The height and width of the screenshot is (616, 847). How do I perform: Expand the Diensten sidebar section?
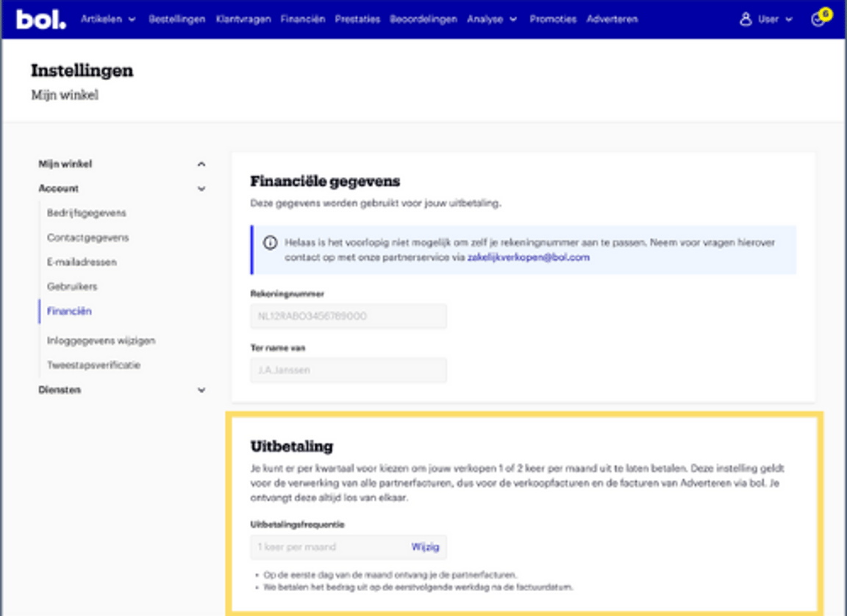pyautogui.click(x=201, y=390)
